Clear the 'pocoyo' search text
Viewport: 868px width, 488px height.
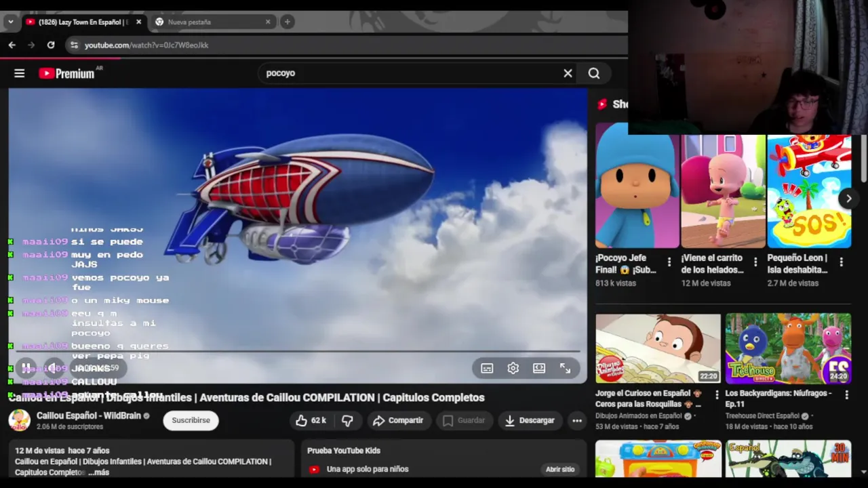(x=568, y=73)
